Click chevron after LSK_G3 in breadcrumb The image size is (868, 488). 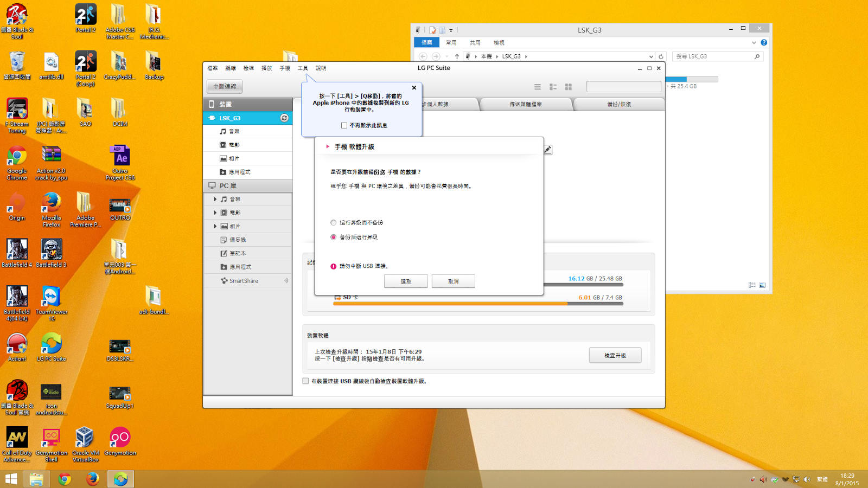pos(526,56)
